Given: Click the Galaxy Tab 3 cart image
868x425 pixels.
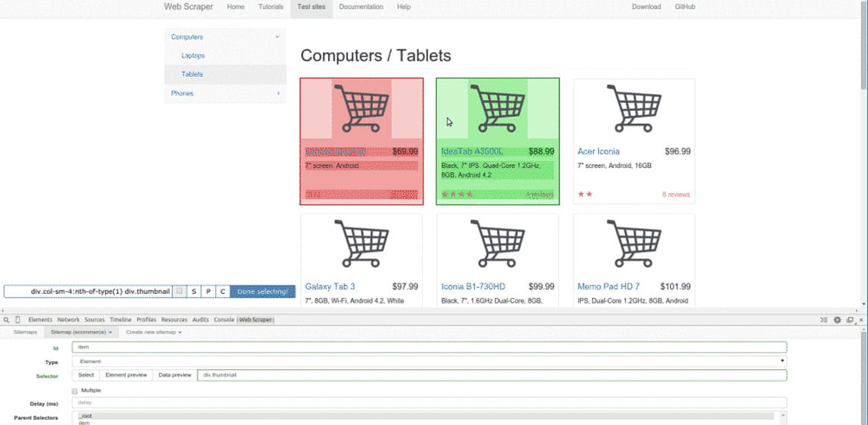Looking at the screenshot, I should coord(362,244).
